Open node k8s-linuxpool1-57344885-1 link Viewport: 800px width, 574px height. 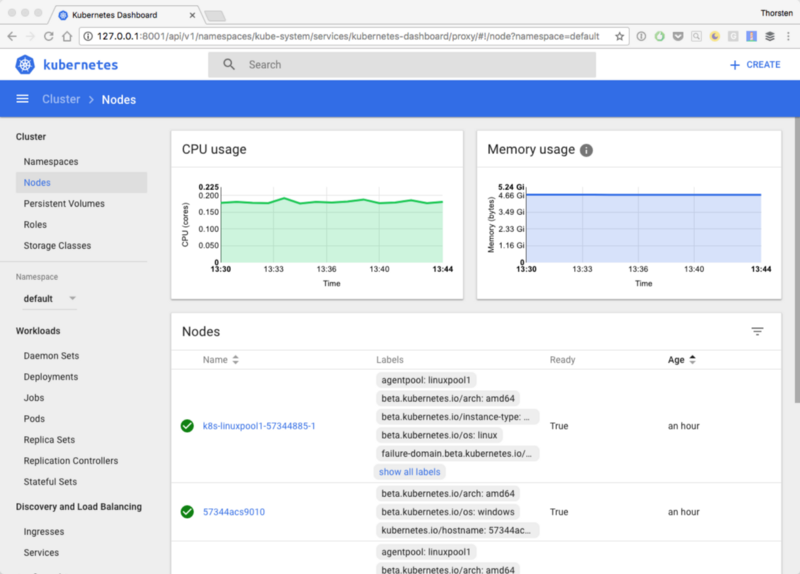[x=259, y=426]
